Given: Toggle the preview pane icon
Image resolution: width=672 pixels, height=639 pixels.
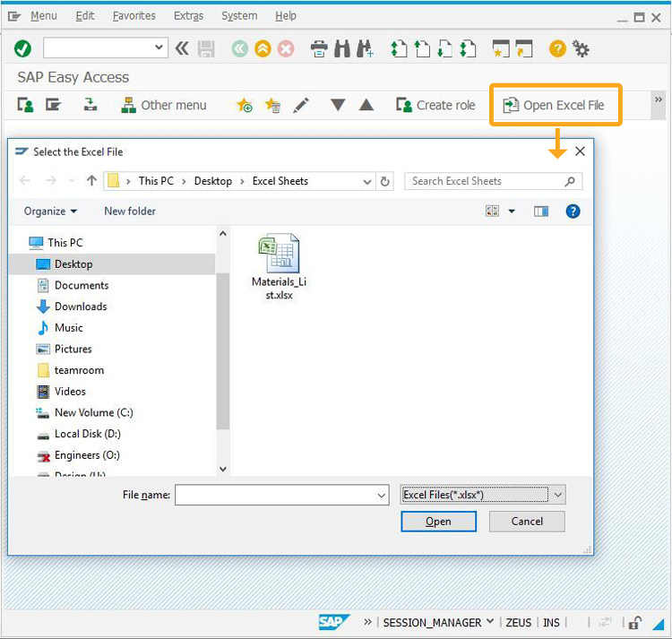Looking at the screenshot, I should tap(541, 212).
